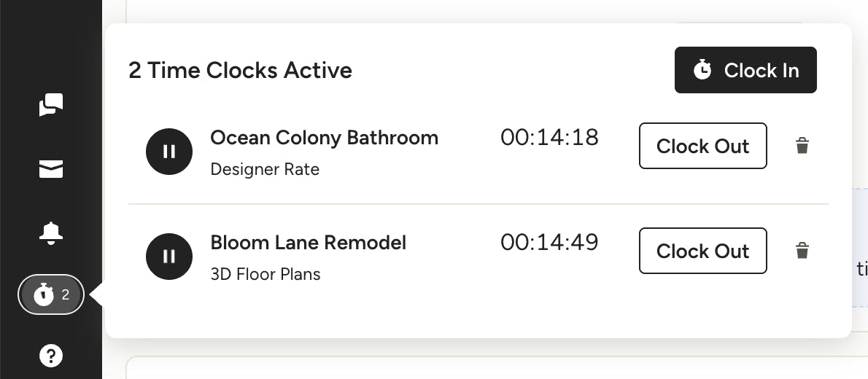
Task: Select the Bloom Lane Remodel project name
Action: click(x=309, y=242)
